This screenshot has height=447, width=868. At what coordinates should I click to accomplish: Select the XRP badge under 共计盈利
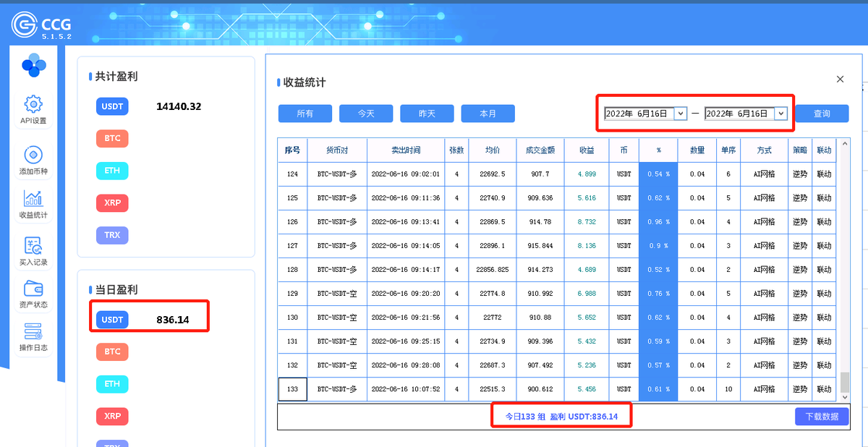click(x=112, y=203)
